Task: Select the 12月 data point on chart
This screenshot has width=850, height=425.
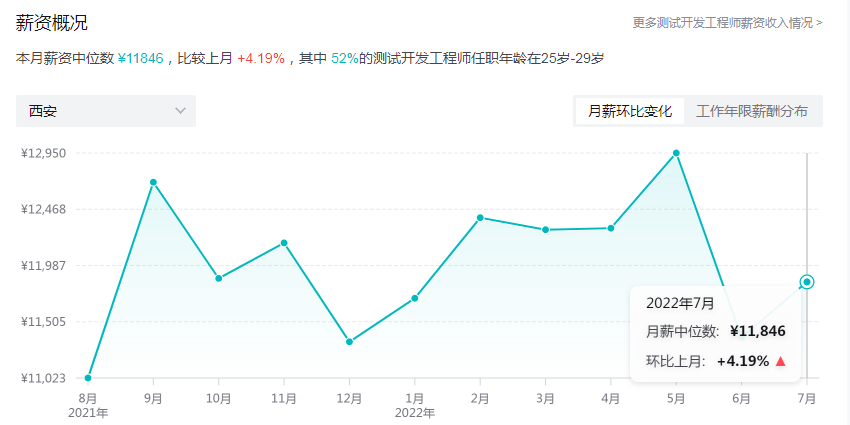Action: pos(350,342)
